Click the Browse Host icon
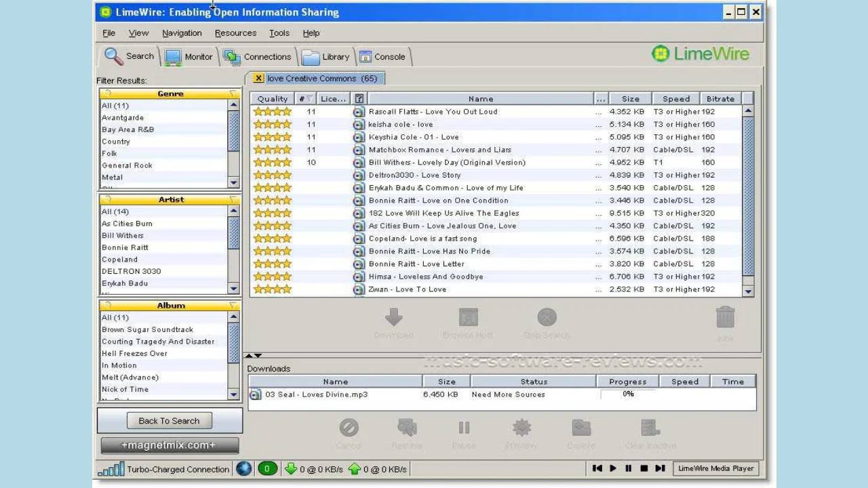 click(x=468, y=319)
